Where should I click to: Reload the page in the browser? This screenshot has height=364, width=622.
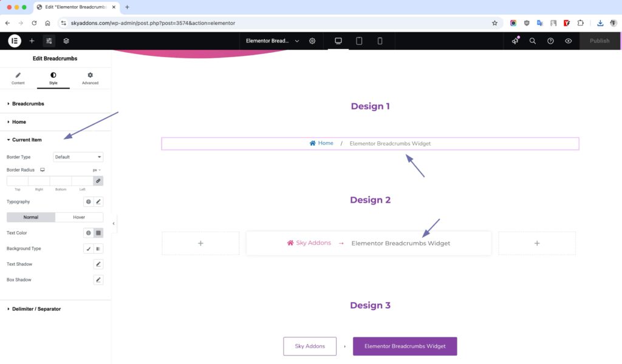(x=34, y=23)
